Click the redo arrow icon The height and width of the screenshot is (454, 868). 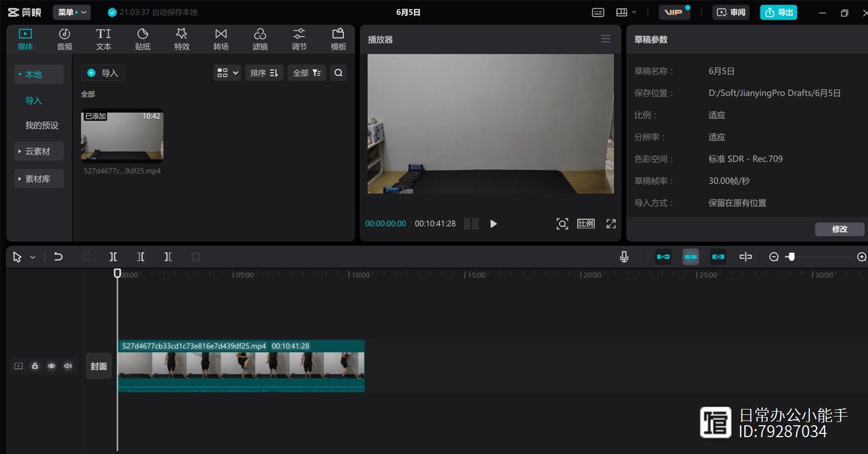pos(86,257)
